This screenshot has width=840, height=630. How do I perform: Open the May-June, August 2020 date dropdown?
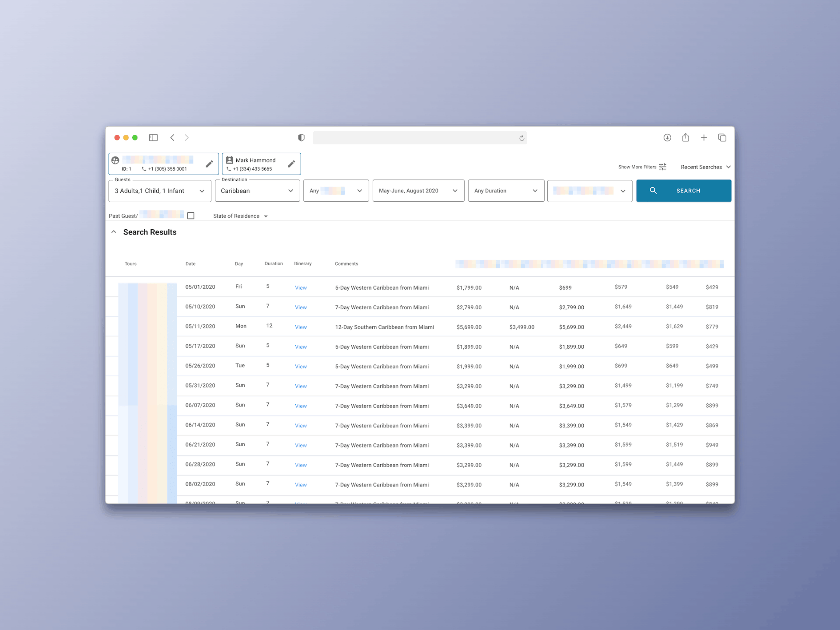[418, 191]
